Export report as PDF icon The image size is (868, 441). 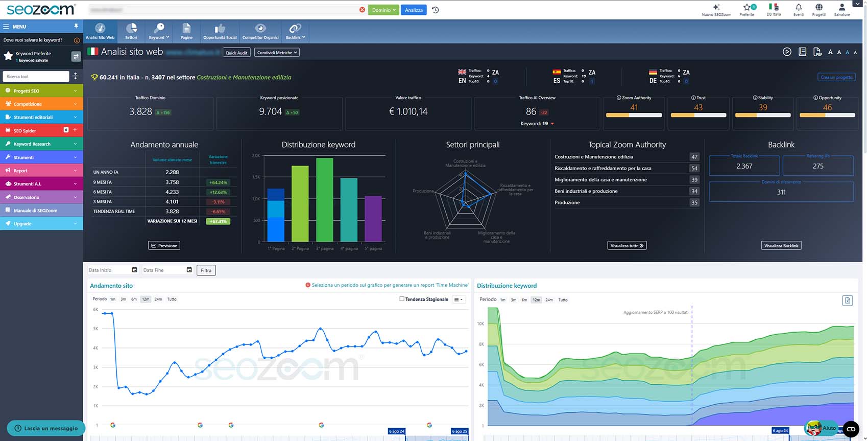817,52
